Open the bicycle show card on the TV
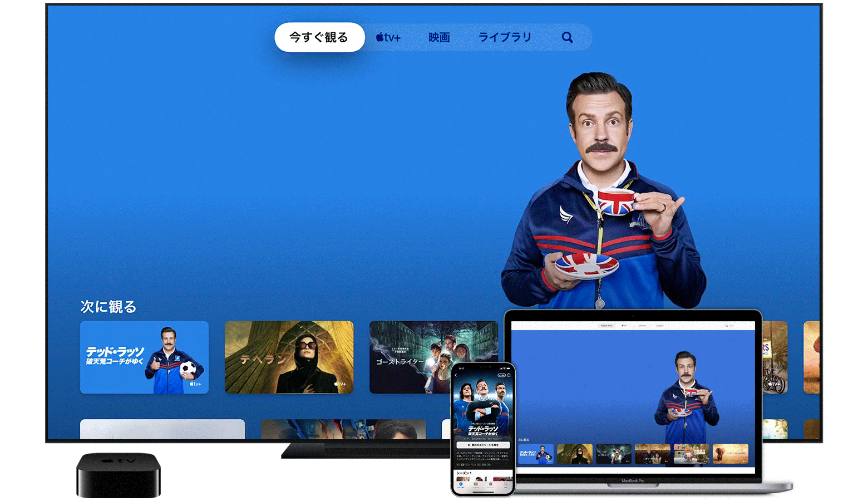The height and width of the screenshot is (501, 868). (775, 357)
